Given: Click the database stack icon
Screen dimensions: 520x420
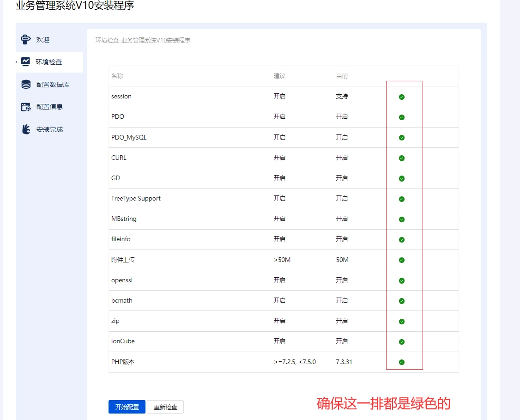Looking at the screenshot, I should tap(26, 85).
